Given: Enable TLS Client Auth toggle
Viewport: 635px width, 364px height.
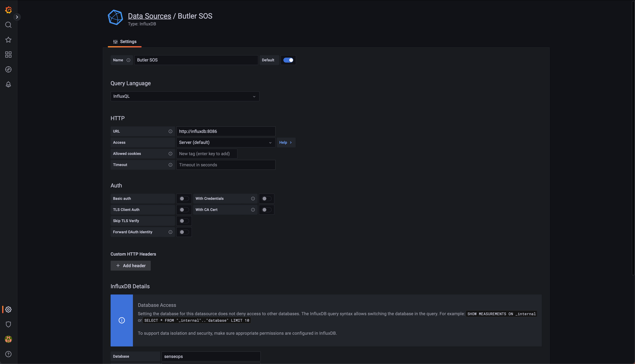Looking at the screenshot, I should point(184,210).
